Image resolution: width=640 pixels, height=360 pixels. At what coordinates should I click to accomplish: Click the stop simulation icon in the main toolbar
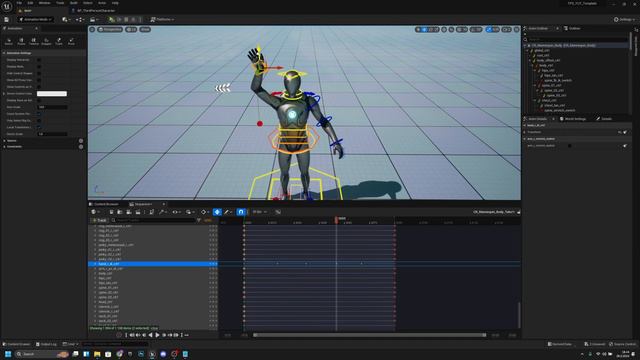126,19
